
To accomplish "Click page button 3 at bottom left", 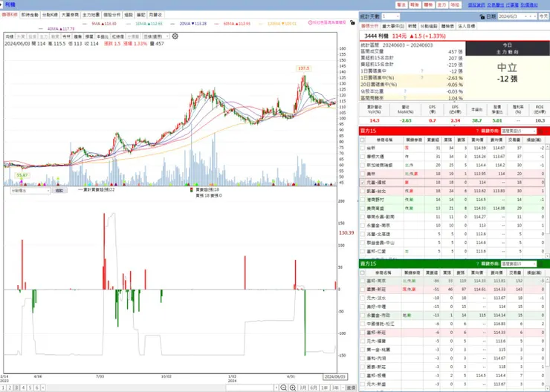I will coord(16,388).
